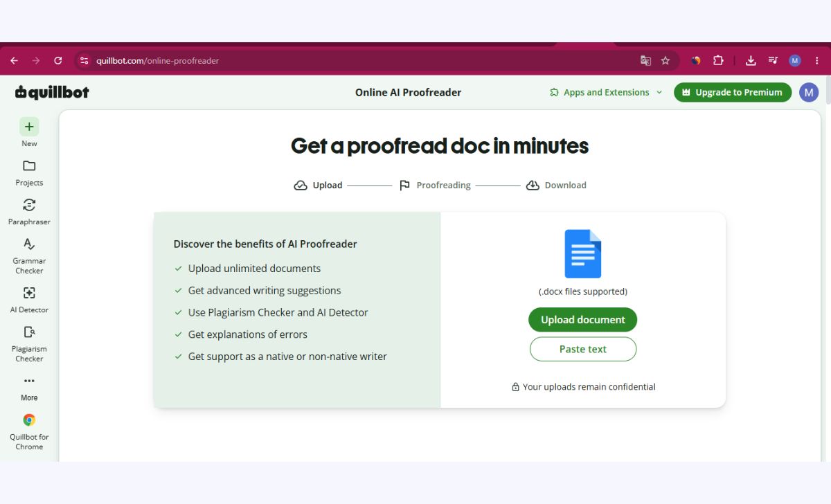Viewport: 831px width, 504px height.
Task: Open Quillbot for Chrome in the sidebar
Action: [29, 431]
